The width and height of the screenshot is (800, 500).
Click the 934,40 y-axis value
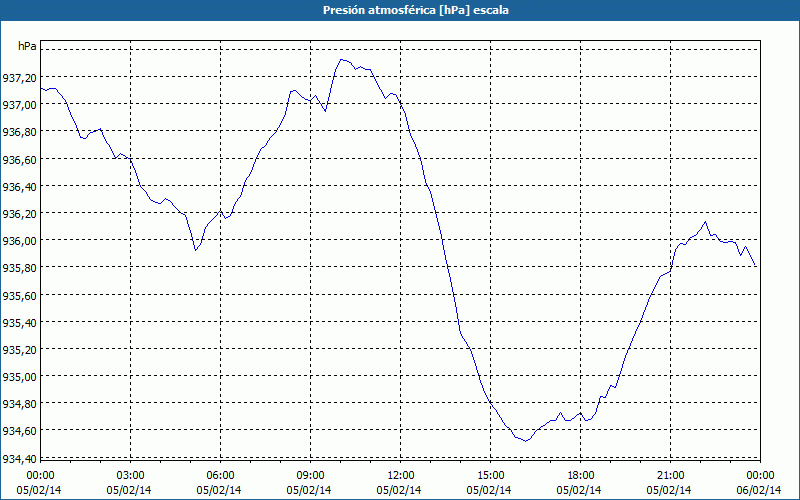pos(19,458)
